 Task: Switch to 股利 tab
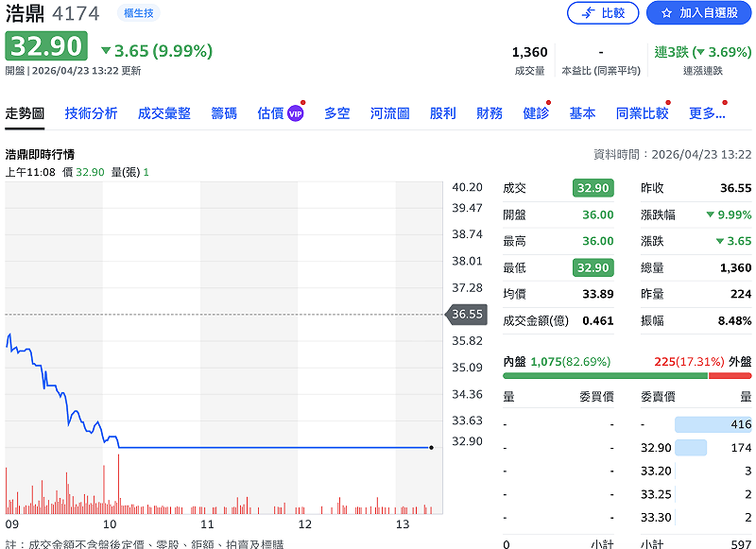pos(442,113)
